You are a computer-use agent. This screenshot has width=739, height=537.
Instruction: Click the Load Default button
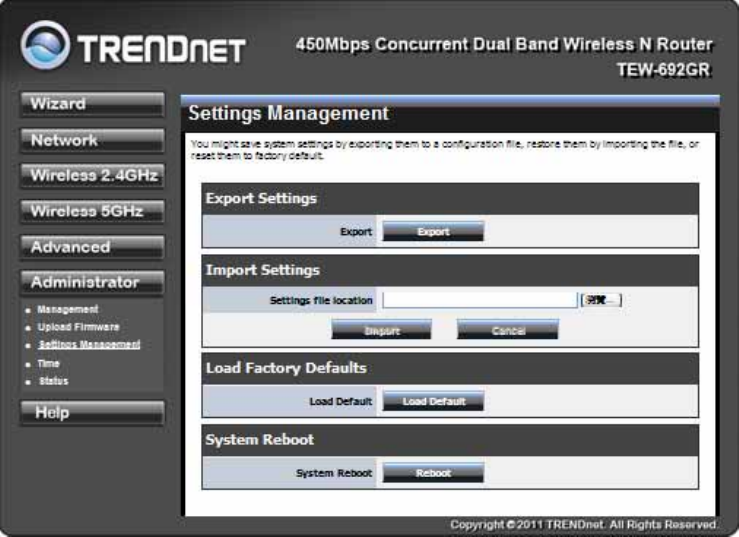pos(433,401)
